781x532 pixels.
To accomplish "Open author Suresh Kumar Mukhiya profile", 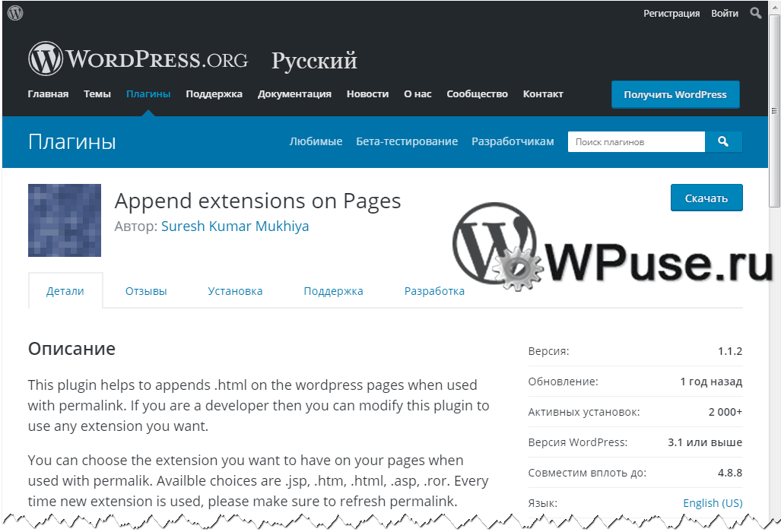I will (x=235, y=226).
